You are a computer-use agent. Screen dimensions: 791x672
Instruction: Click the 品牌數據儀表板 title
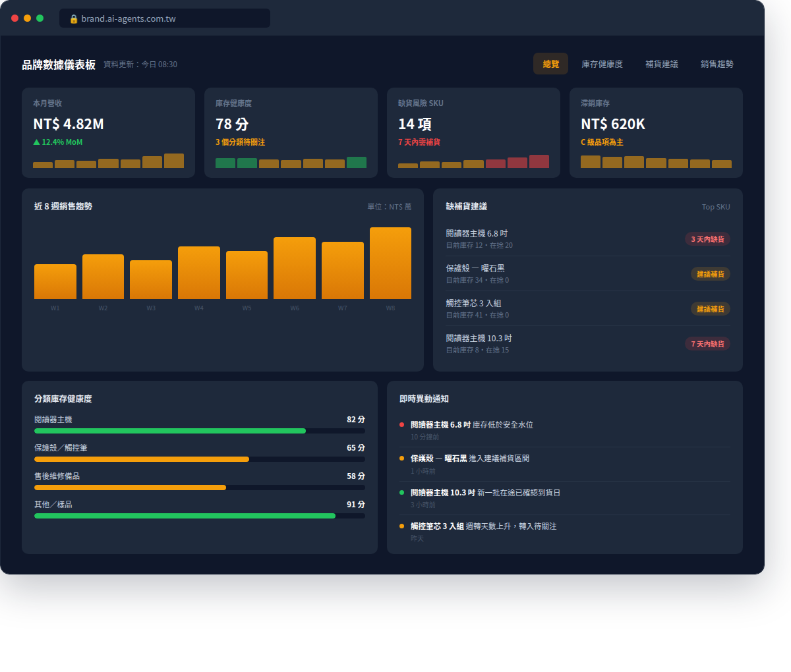(x=59, y=65)
